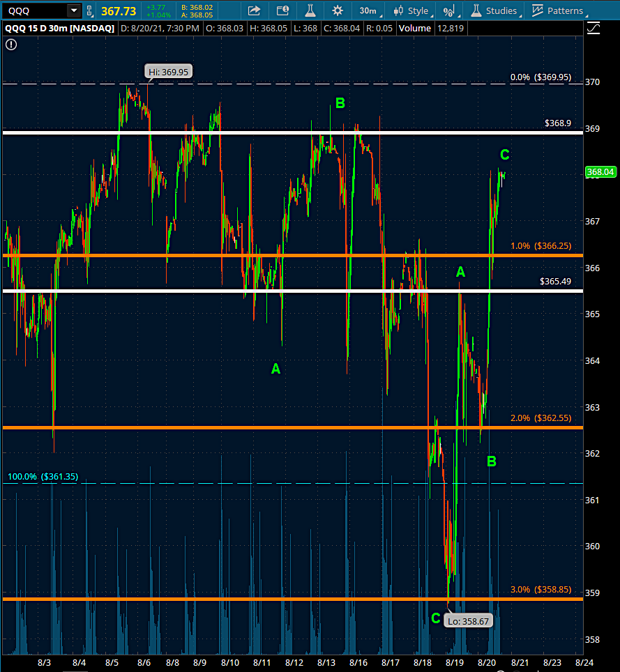Click the Lo: 358.67 price bubble
Viewport: 620px width, 672px height.
pyautogui.click(x=469, y=618)
